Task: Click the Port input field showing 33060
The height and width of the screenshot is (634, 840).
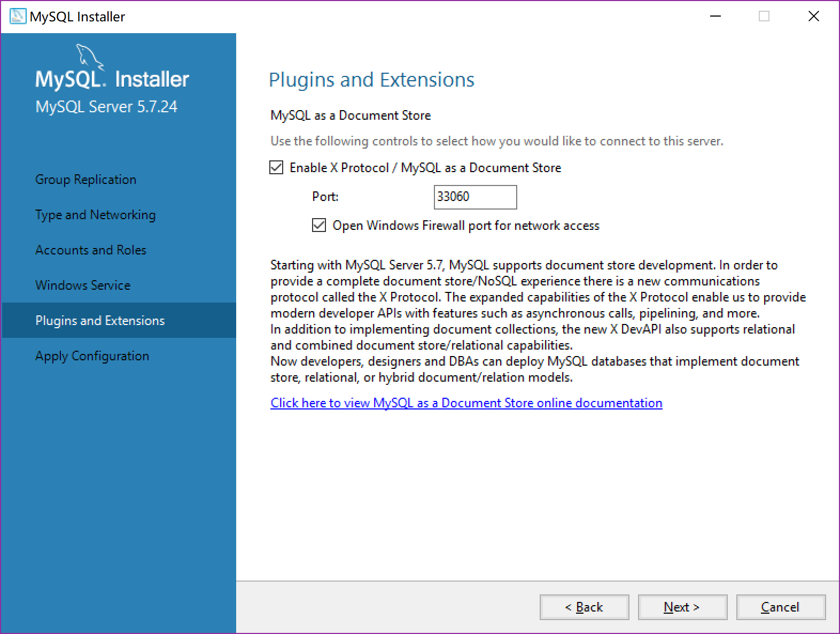Action: 475,197
